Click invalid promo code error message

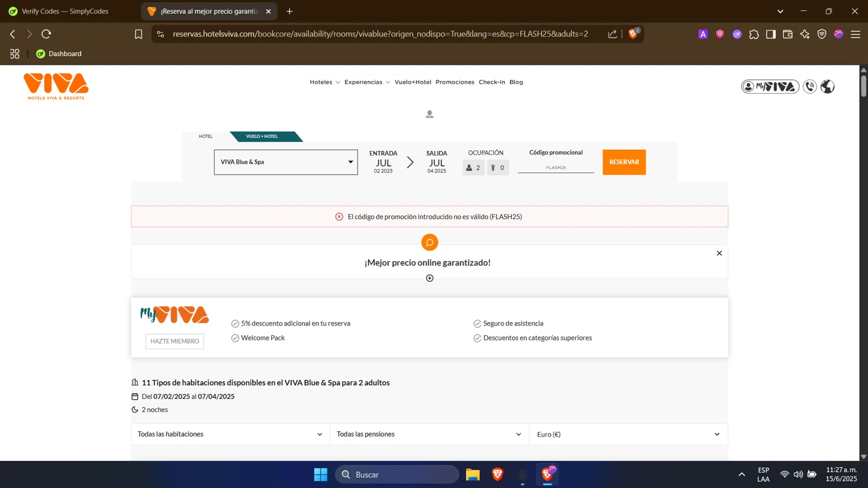[429, 217]
